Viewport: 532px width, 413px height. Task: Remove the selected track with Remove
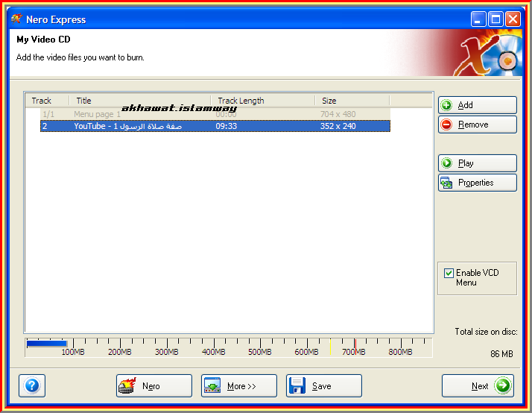(x=478, y=124)
